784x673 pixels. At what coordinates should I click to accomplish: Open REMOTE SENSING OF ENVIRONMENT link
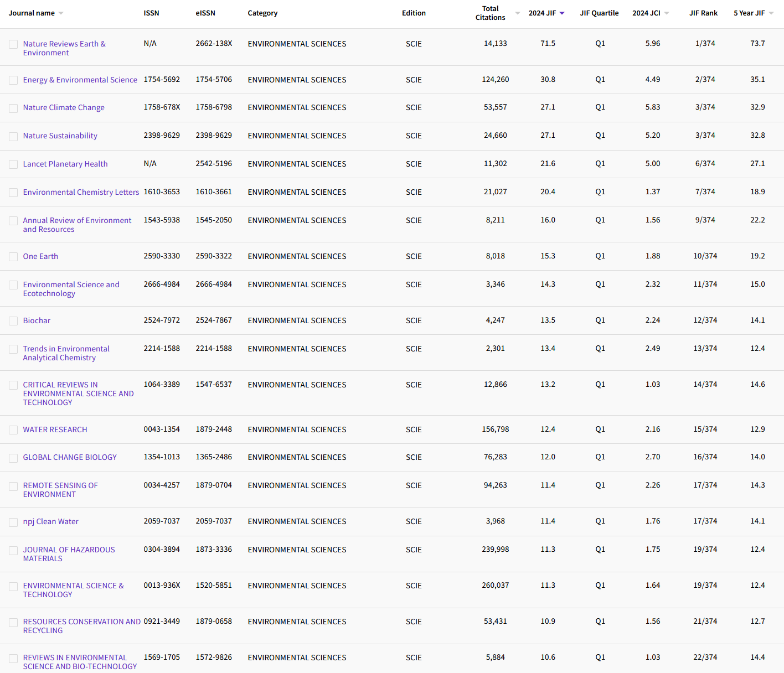tap(60, 490)
